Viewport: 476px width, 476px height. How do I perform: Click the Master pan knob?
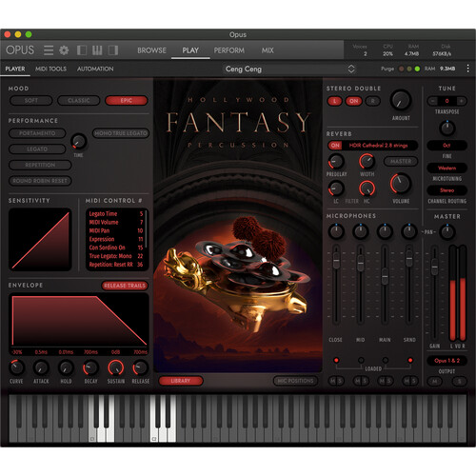coord(447,232)
